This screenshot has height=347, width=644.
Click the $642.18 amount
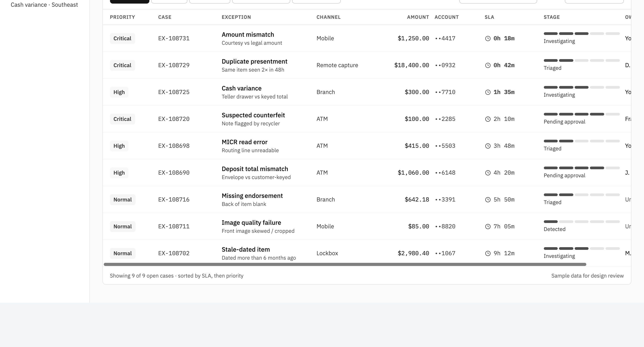tap(417, 199)
